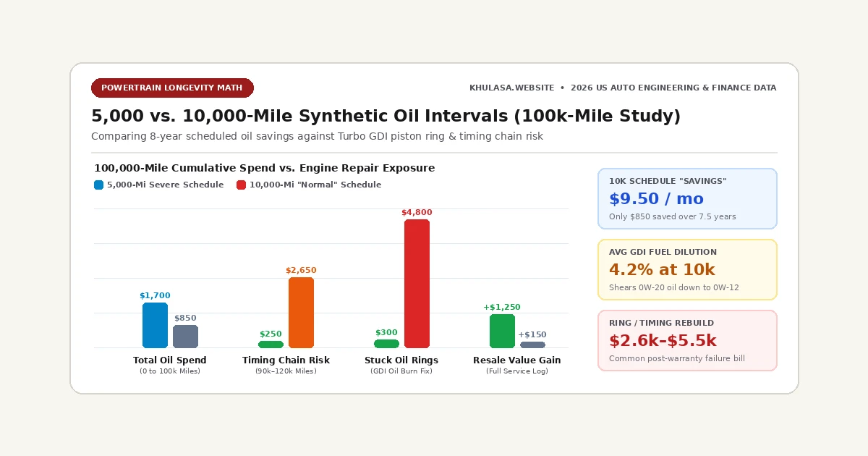Click the $1,700 value label above blue bar
The width and height of the screenshot is (868, 456).
pyautogui.click(x=155, y=296)
